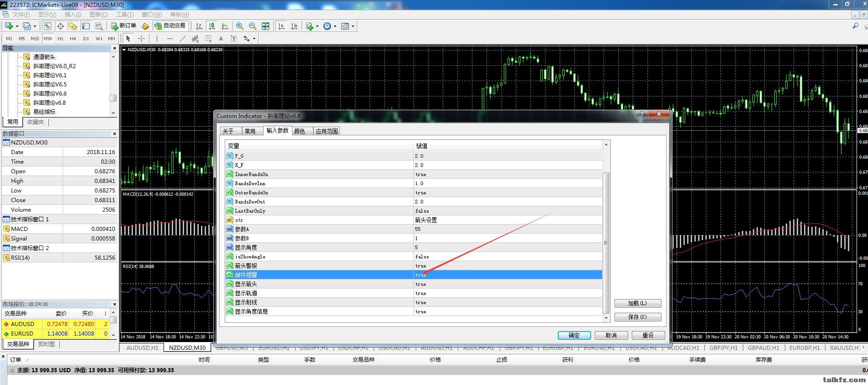Toggle chart auto scroll icon
The width and height of the screenshot is (868, 385).
(281, 26)
